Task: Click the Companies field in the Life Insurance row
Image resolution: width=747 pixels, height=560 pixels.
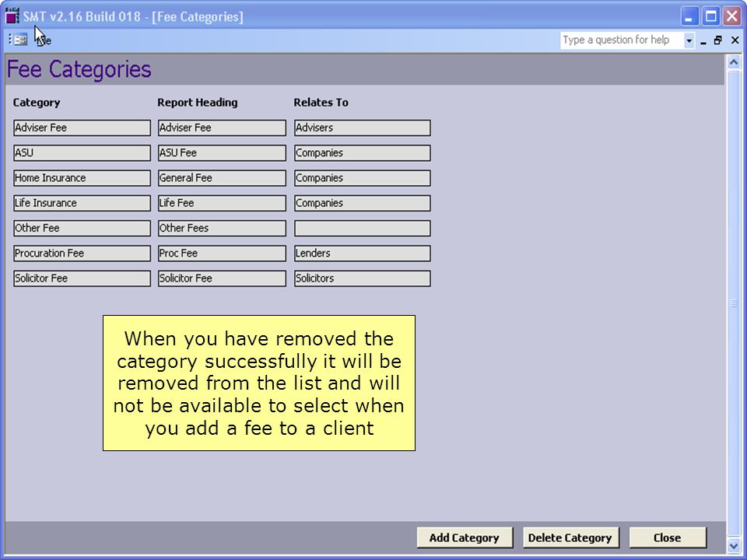Action: click(x=363, y=203)
